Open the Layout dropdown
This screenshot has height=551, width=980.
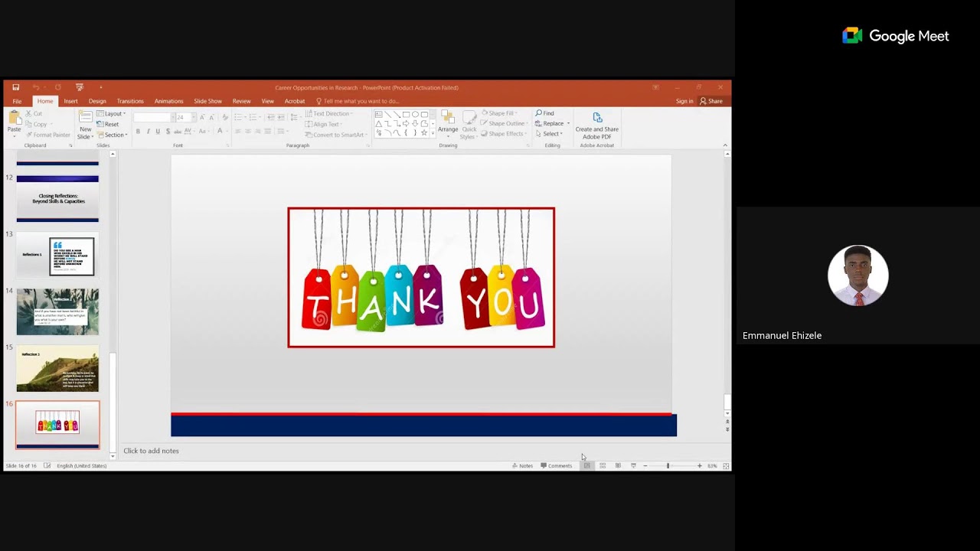(111, 113)
